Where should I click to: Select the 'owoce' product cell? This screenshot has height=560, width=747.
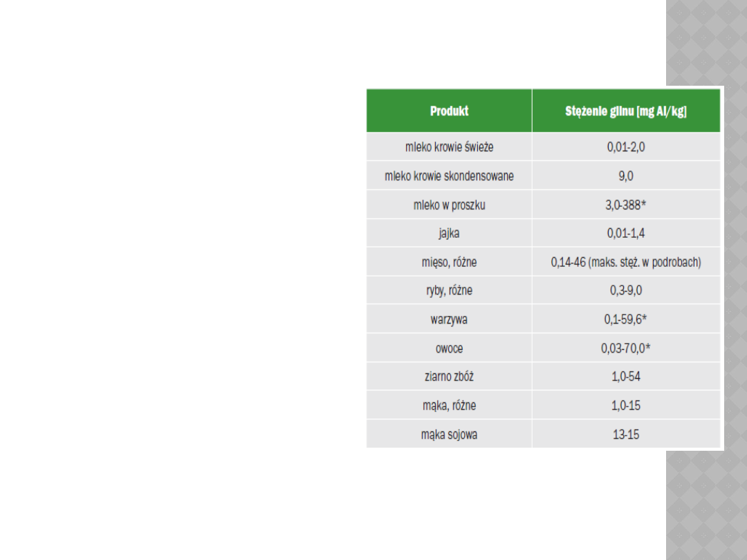pos(449,348)
